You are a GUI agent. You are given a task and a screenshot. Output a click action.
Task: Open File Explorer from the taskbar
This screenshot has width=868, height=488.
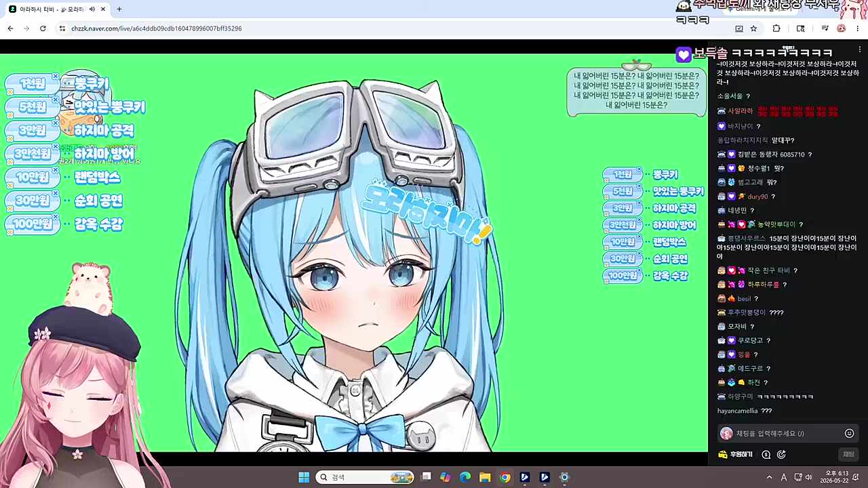(485, 477)
